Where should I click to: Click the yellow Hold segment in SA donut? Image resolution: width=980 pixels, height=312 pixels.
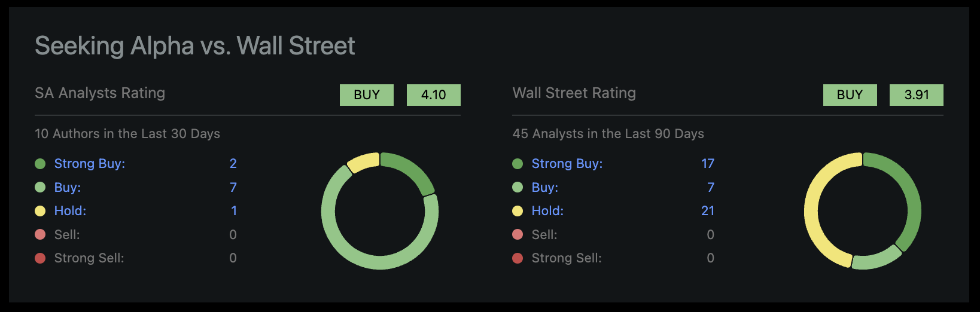click(x=363, y=162)
